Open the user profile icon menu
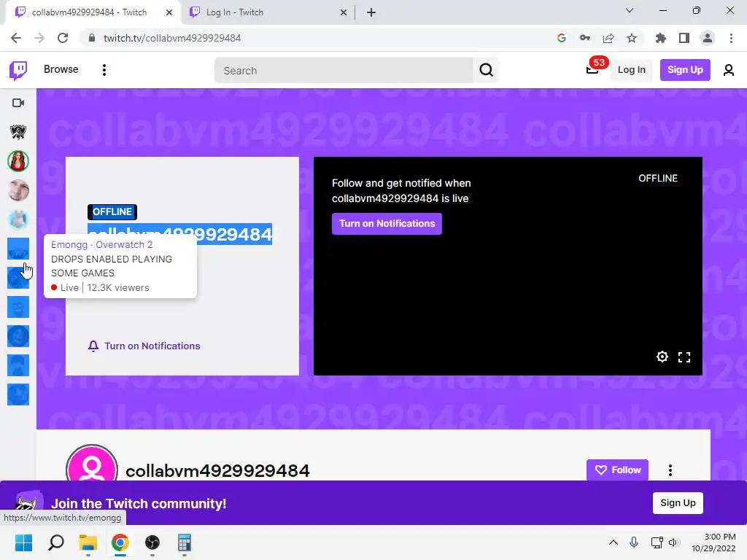This screenshot has width=747, height=560. coord(729,71)
